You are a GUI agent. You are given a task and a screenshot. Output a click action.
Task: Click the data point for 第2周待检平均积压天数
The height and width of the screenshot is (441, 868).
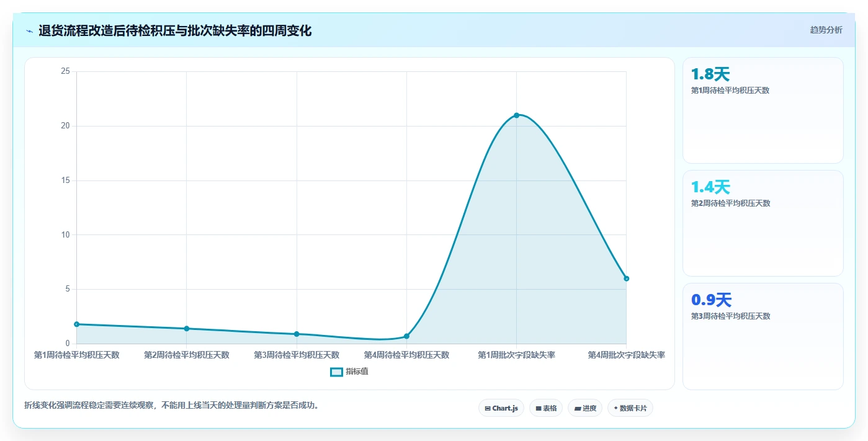coord(186,329)
